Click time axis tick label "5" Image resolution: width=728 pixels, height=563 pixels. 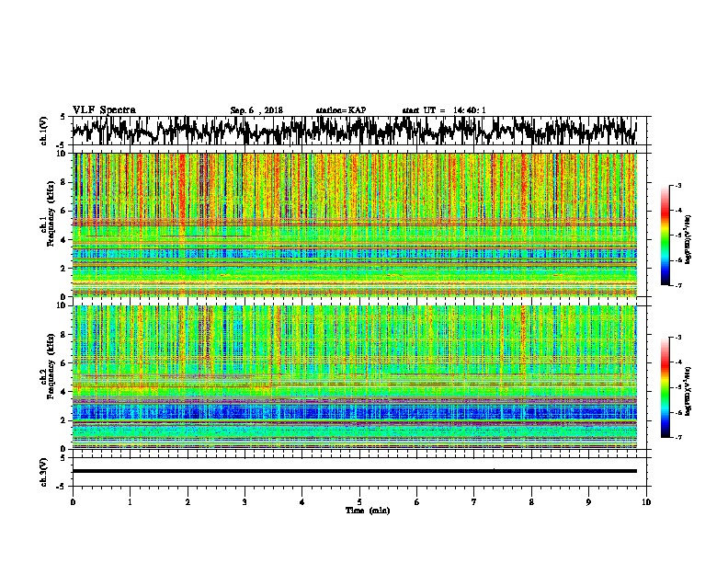pyautogui.click(x=359, y=502)
